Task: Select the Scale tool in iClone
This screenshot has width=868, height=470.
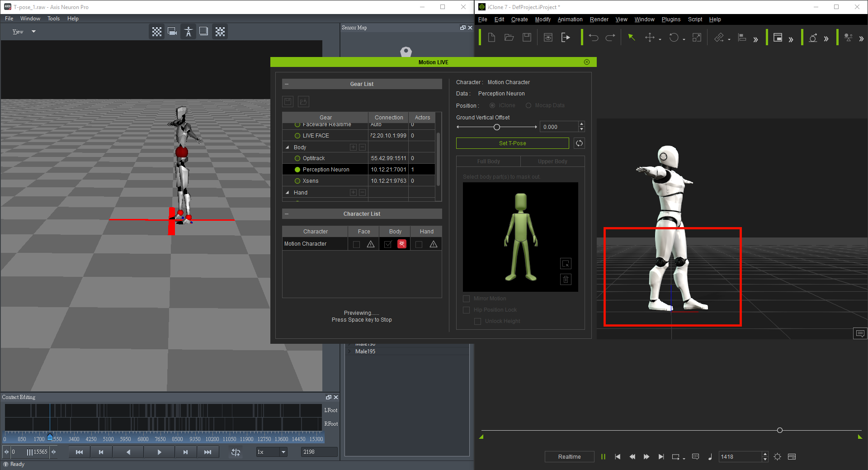Action: click(697, 38)
